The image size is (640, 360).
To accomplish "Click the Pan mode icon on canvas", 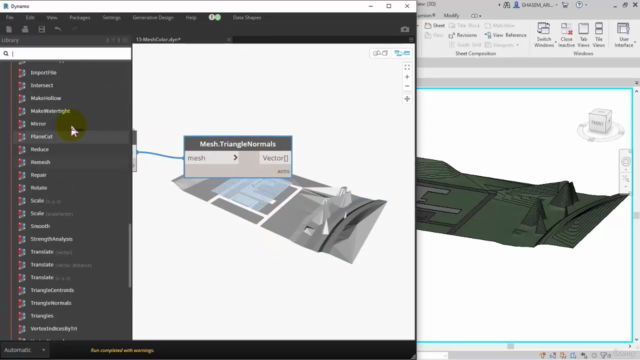I will pyautogui.click(x=407, y=99).
